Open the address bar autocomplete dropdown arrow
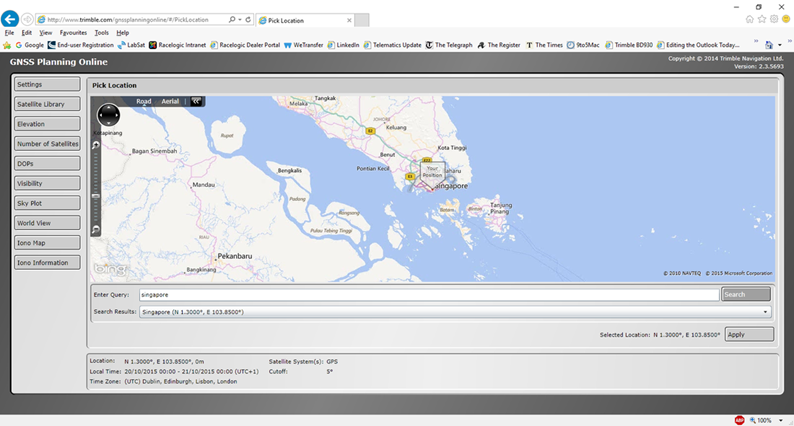Image resolution: width=794 pixels, height=426 pixels. click(x=240, y=20)
